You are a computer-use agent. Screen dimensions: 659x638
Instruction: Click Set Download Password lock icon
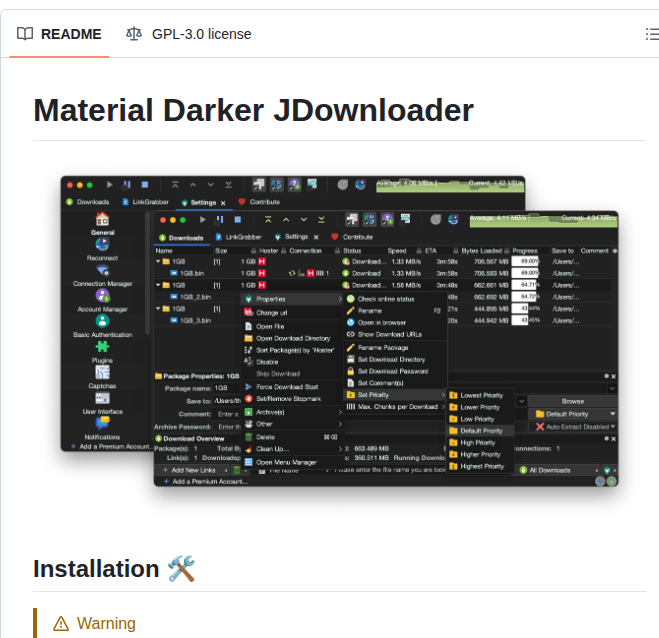click(x=351, y=371)
